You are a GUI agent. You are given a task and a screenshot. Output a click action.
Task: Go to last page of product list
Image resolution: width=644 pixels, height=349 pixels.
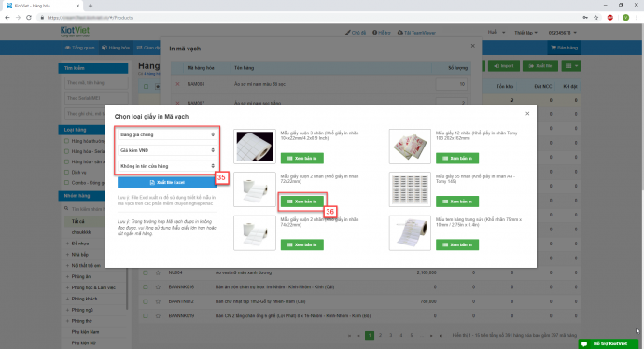point(441,335)
